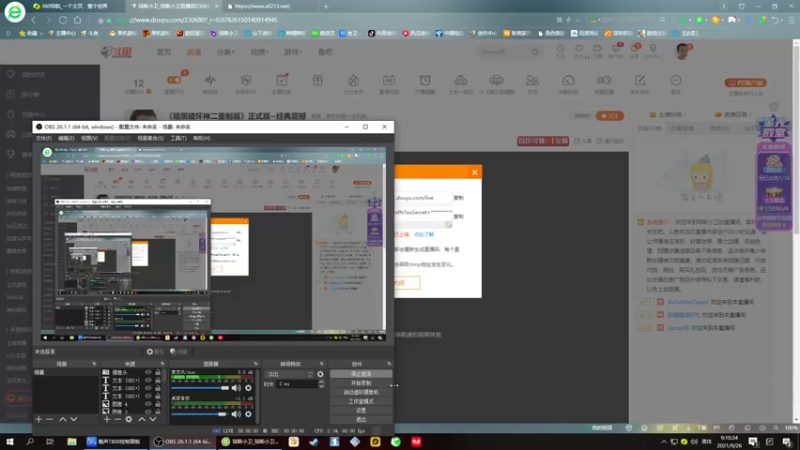This screenshot has height=450, width=800.
Task: Remove the selected scene with minus icon
Action: point(49,419)
